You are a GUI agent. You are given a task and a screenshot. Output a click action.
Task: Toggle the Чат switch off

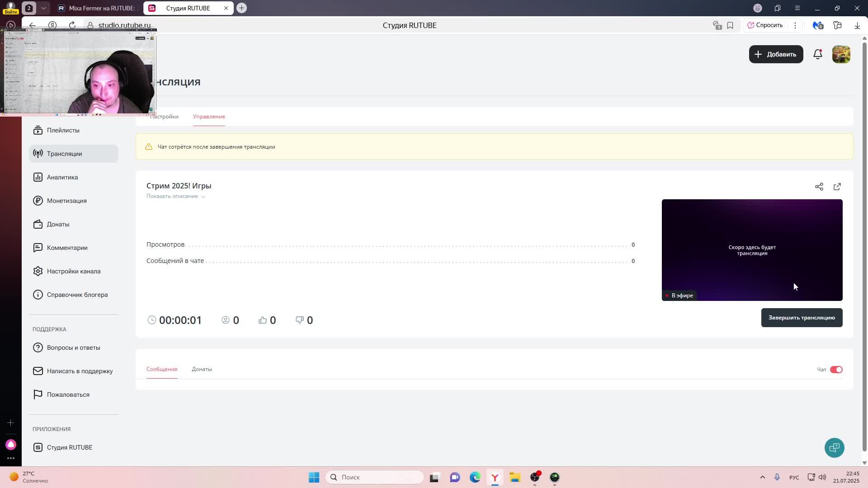coord(836,370)
